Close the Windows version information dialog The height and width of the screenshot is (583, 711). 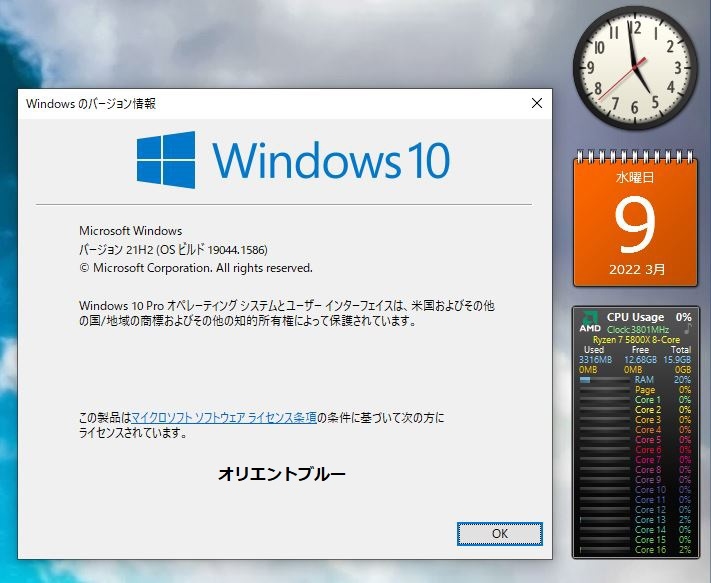(537, 103)
